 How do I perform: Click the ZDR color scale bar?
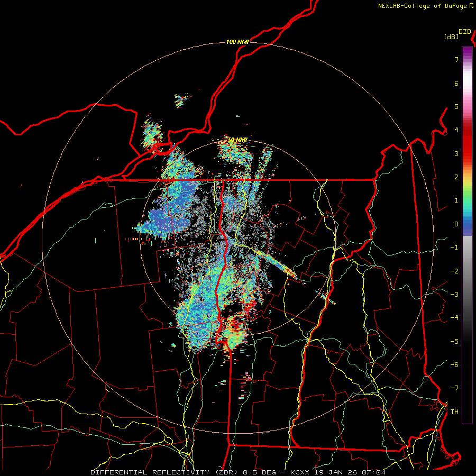tap(467, 235)
